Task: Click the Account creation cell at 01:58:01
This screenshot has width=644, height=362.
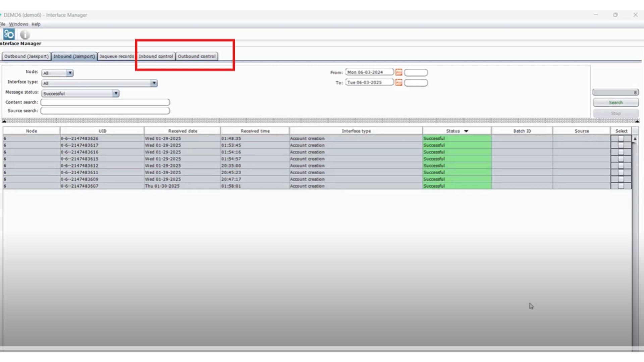Action: (x=356, y=186)
